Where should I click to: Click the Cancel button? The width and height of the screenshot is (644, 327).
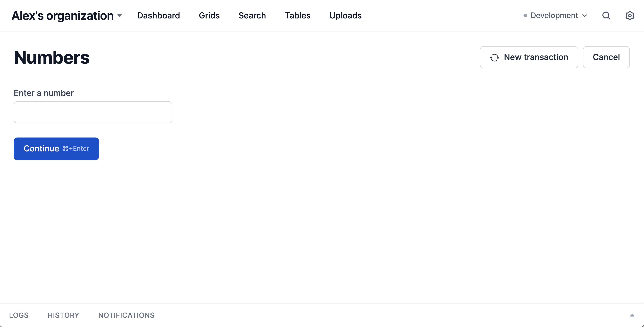pyautogui.click(x=606, y=57)
